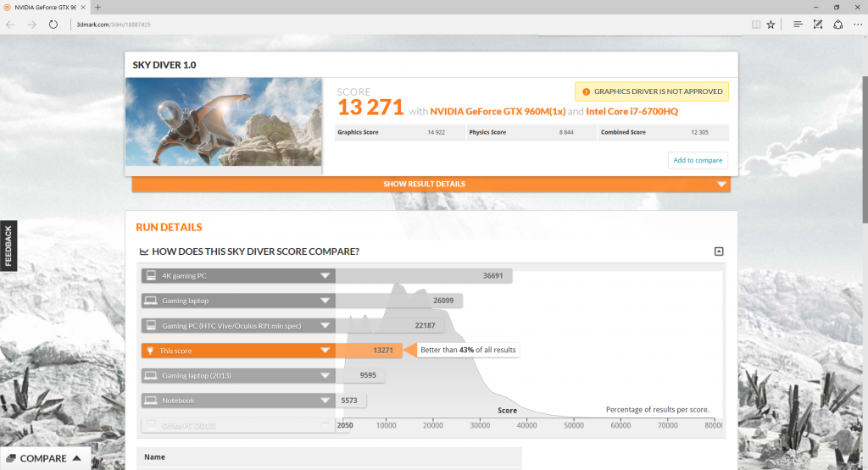Click the share icon in toolbar
The width and height of the screenshot is (868, 470).
(838, 25)
